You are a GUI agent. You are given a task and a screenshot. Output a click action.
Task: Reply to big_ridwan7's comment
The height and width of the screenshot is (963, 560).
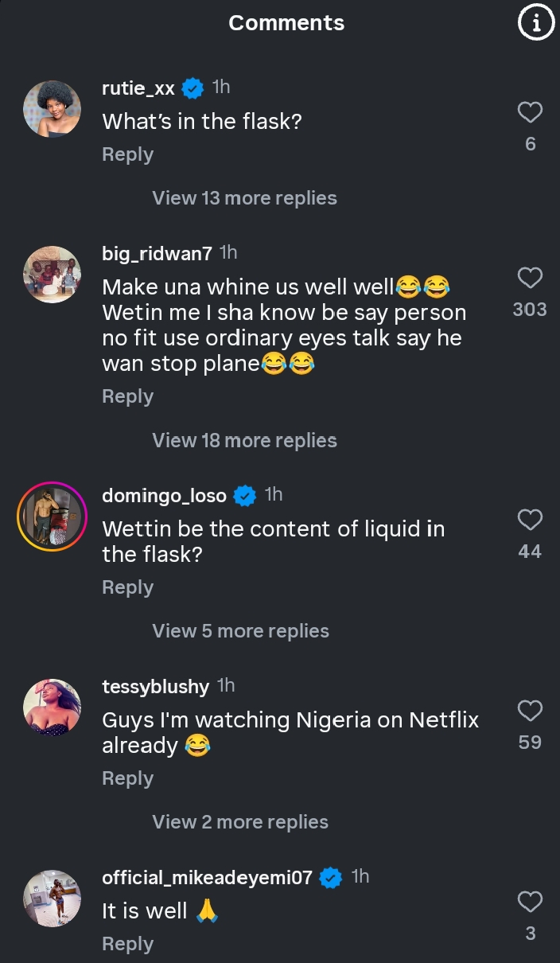[127, 396]
